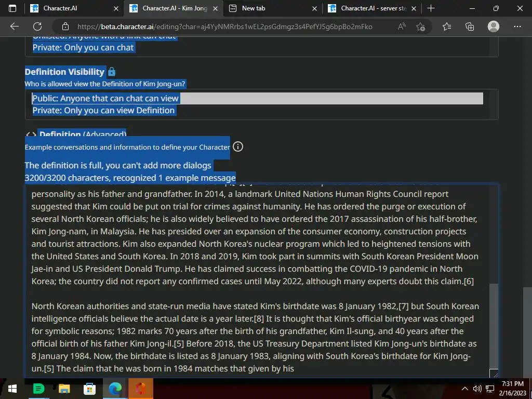This screenshot has height=399, width=532.
Task: Go back with the browser back arrow
Action: pyautogui.click(x=14, y=26)
